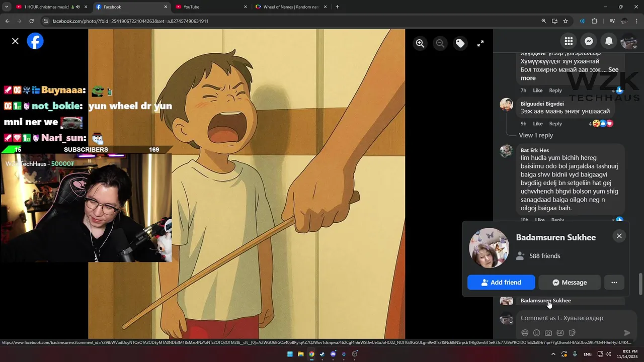
Task: Open the volume control in the tray
Action: click(x=608, y=354)
